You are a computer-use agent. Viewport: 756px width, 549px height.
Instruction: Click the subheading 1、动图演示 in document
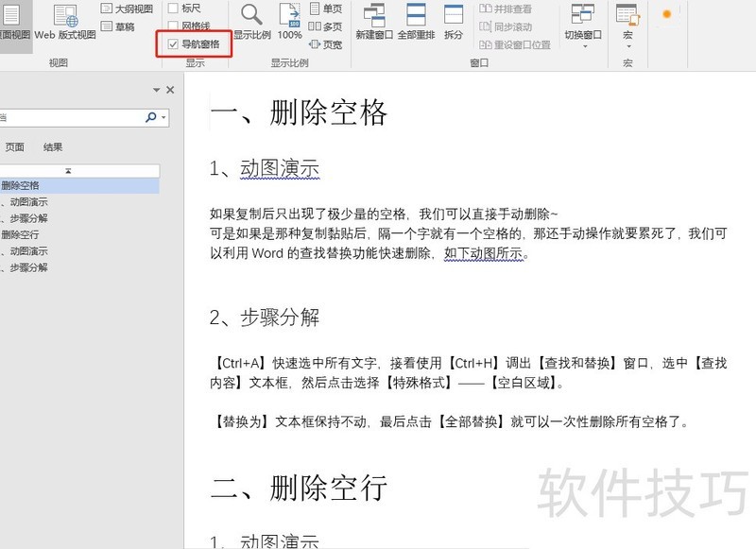tap(265, 169)
